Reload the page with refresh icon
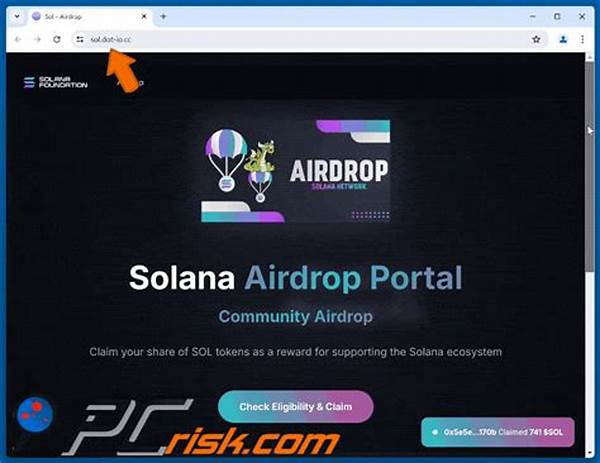Viewport: 600px width, 463px height. [57, 39]
